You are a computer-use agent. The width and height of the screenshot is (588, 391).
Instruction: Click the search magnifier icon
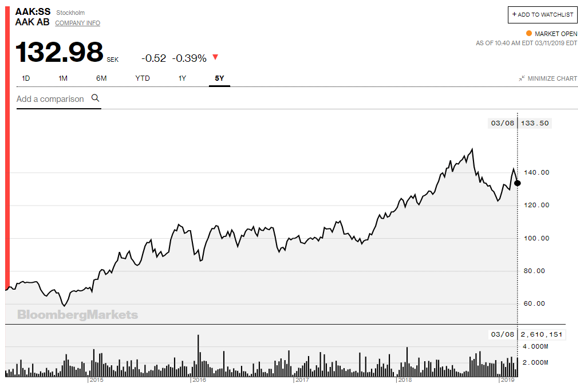tap(96, 98)
